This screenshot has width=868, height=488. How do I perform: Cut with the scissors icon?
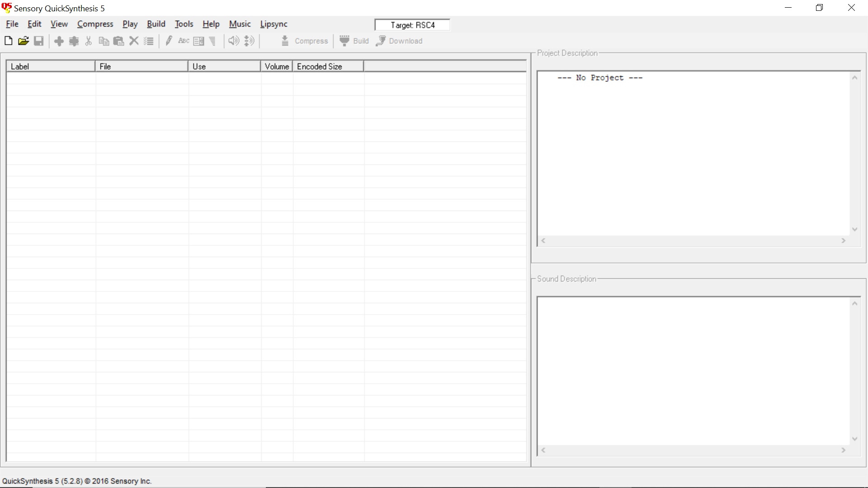(89, 41)
